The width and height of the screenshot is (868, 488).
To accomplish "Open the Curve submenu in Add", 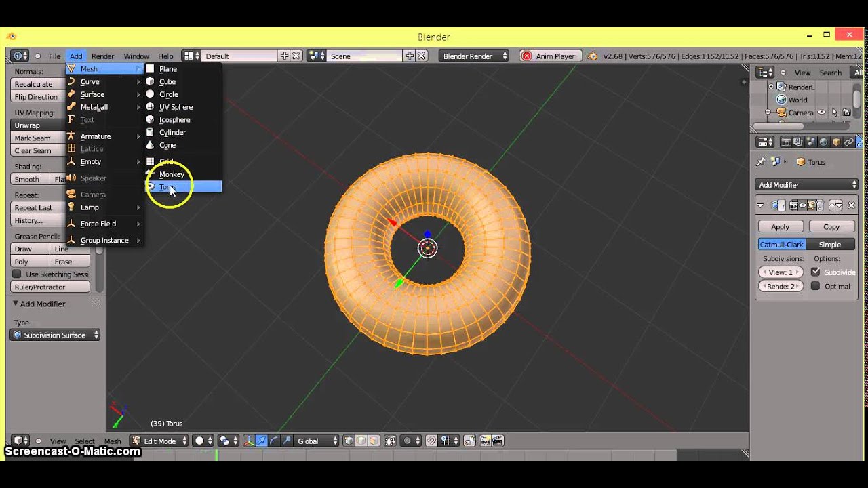I will tap(104, 81).
